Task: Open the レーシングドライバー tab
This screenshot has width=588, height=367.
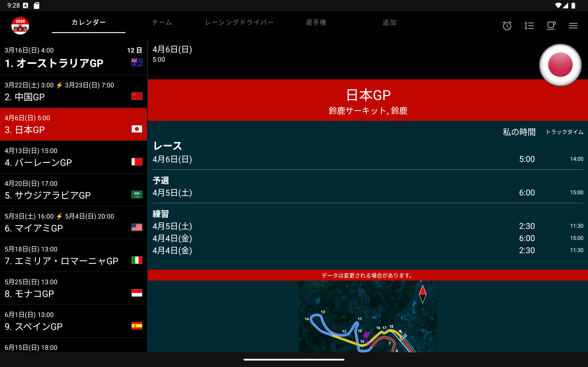Action: click(239, 22)
